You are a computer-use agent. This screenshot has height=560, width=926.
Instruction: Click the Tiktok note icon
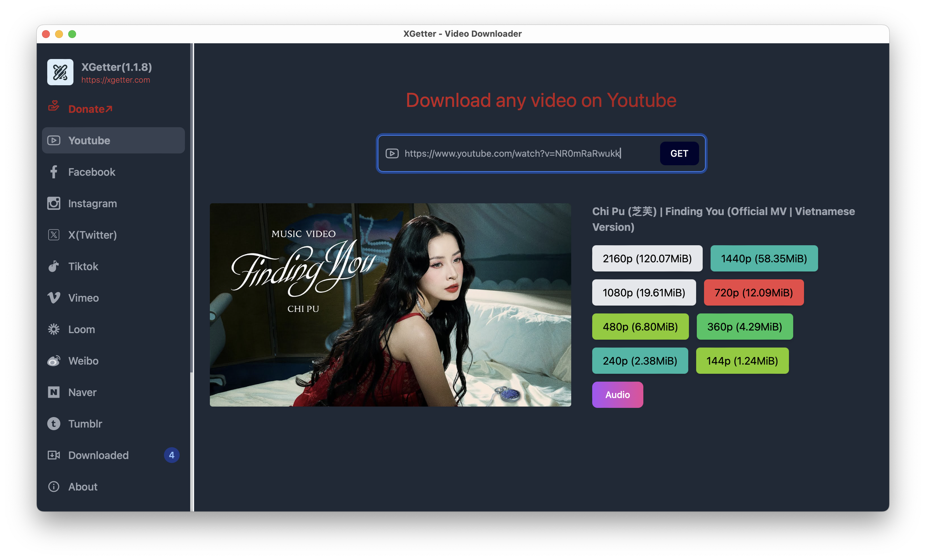point(54,267)
